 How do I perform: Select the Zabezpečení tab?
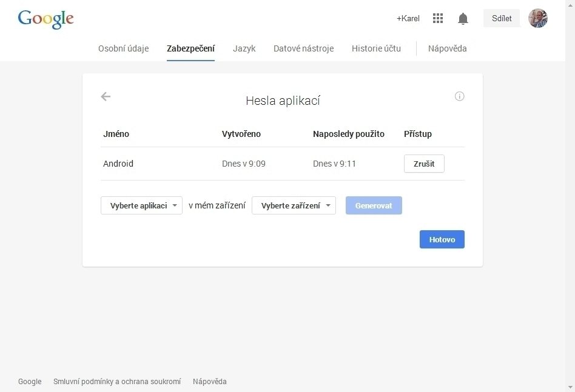[190, 48]
